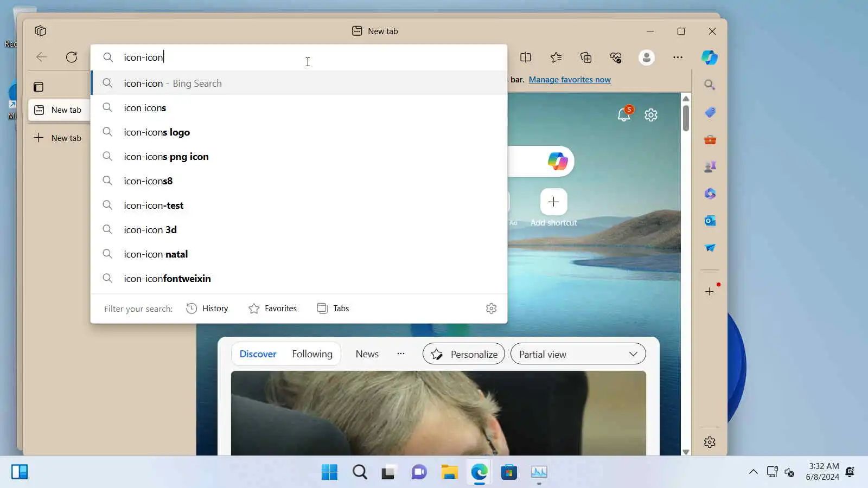Viewport: 868px width, 488px height.
Task: Open new tab page settings gear
Action: pos(651,115)
